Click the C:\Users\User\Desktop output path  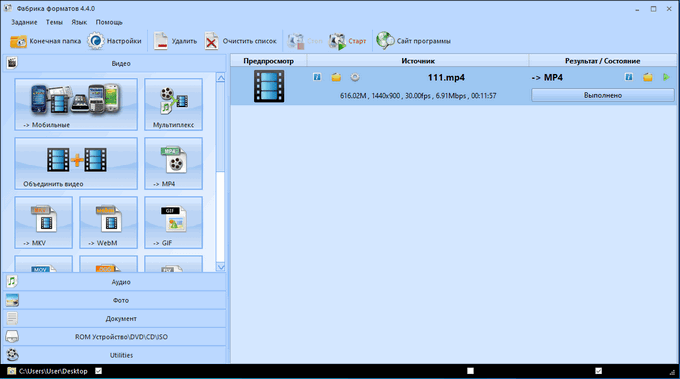coord(53,371)
